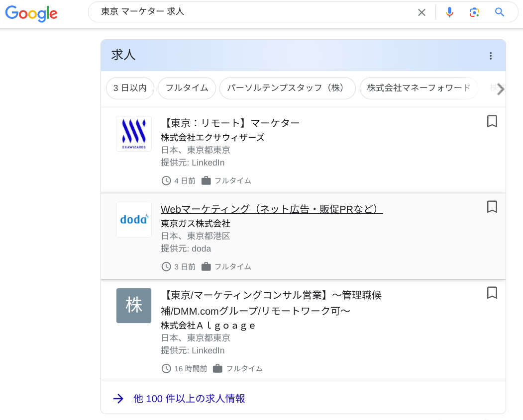Click the 16 時間前 posting time text
This screenshot has height=420, width=523.
click(x=191, y=369)
